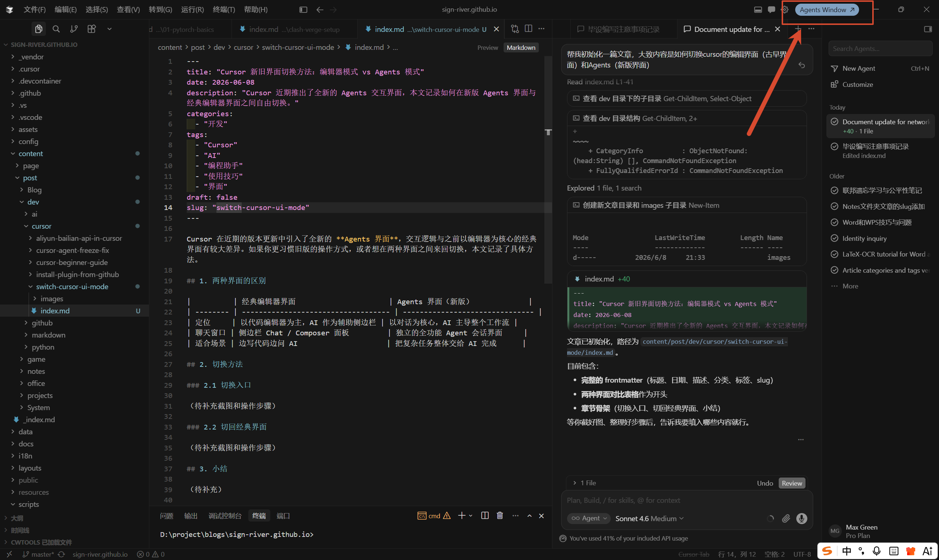
Task: Toggle the bottom panel layout icon
Action: pyautogui.click(x=758, y=10)
